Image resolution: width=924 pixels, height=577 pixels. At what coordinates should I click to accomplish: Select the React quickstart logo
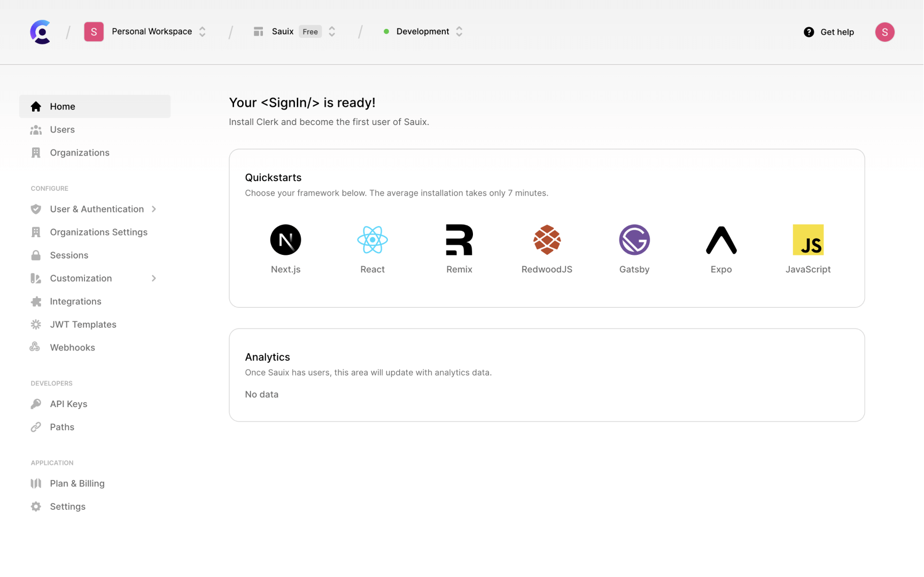click(x=372, y=240)
